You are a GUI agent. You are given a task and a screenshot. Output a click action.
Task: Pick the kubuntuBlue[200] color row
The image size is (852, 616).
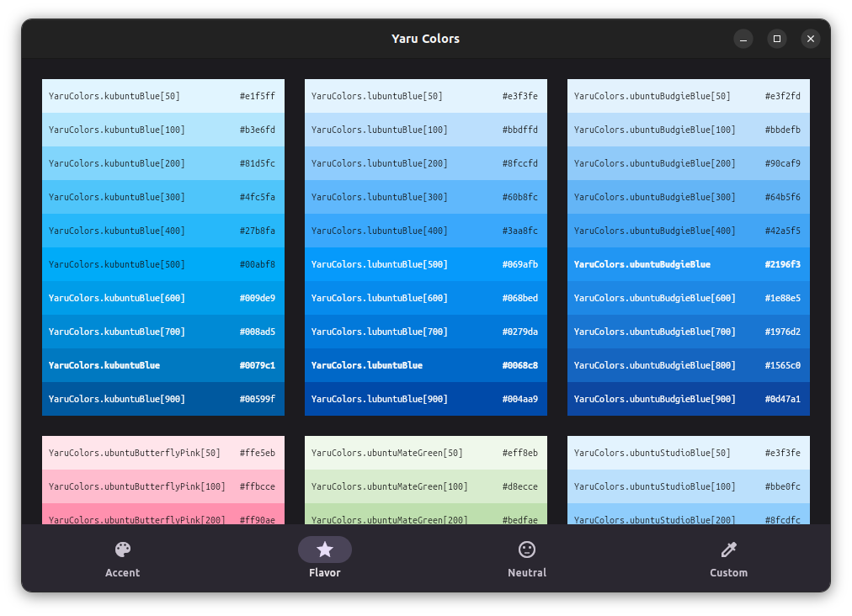point(163,163)
